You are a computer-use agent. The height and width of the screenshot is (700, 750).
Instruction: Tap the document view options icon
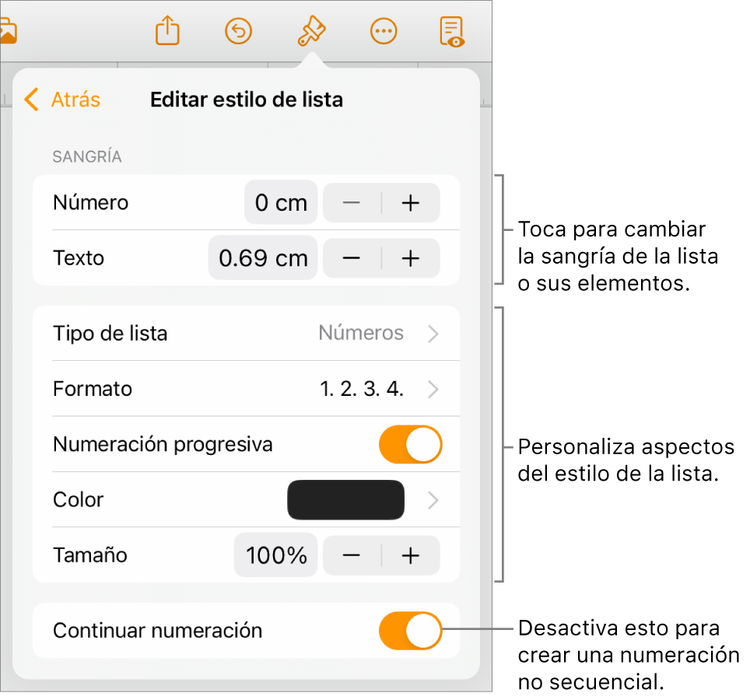pos(452,32)
